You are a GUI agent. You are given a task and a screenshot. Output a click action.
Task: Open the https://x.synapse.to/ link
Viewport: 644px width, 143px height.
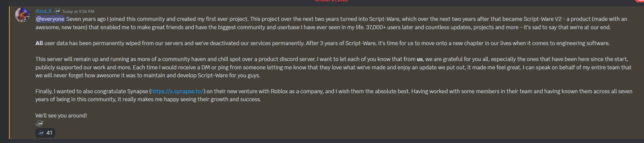click(x=177, y=91)
